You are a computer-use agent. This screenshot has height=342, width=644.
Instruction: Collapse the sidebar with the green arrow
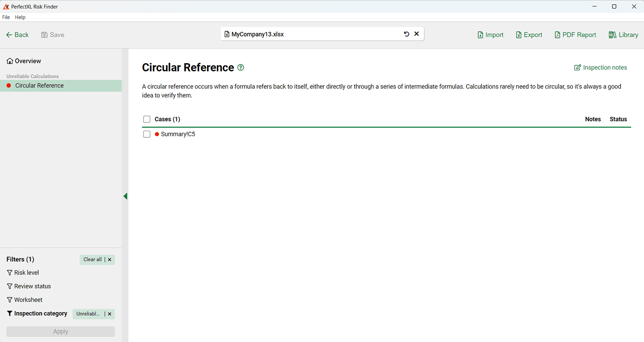[x=125, y=196]
